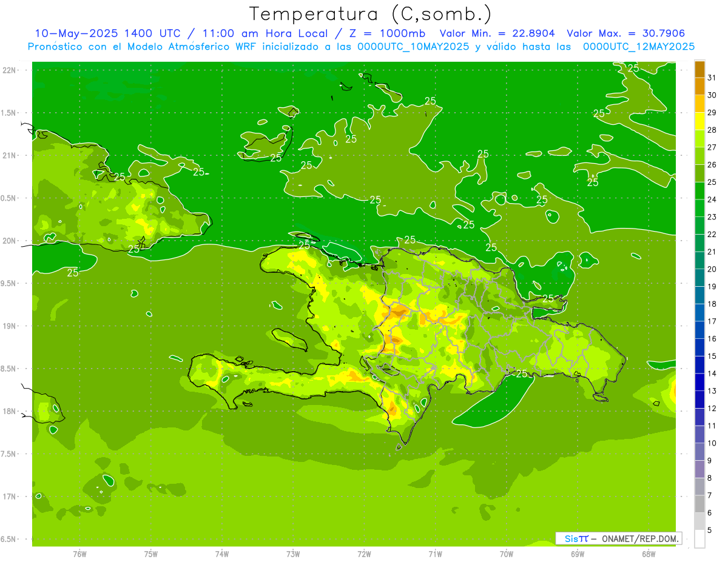Click the '17N' latitude label

[x=9, y=497]
